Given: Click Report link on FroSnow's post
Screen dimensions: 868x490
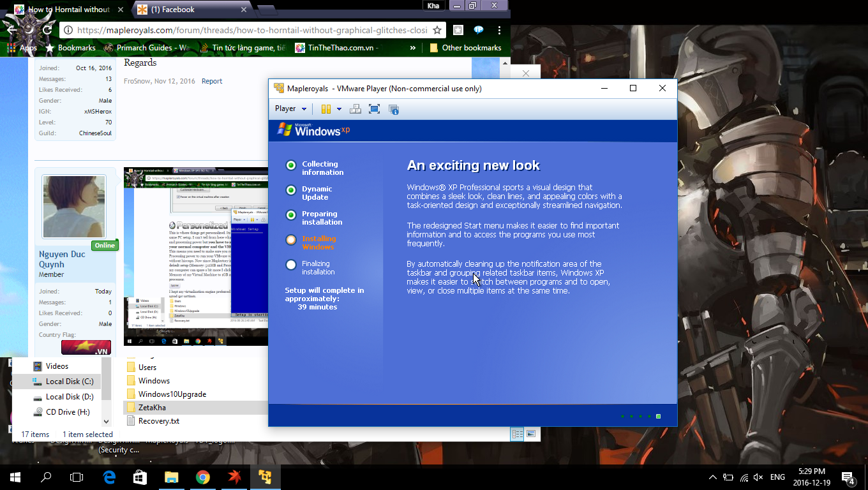Looking at the screenshot, I should (x=212, y=81).
